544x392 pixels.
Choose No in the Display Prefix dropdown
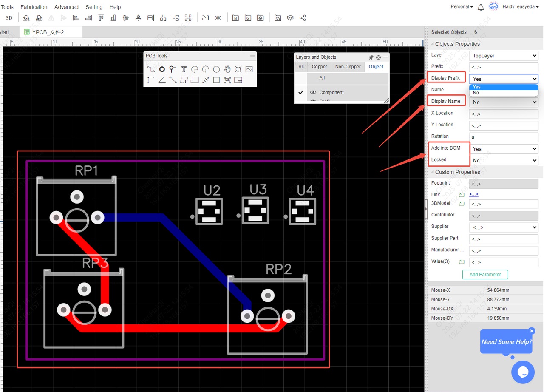click(476, 93)
